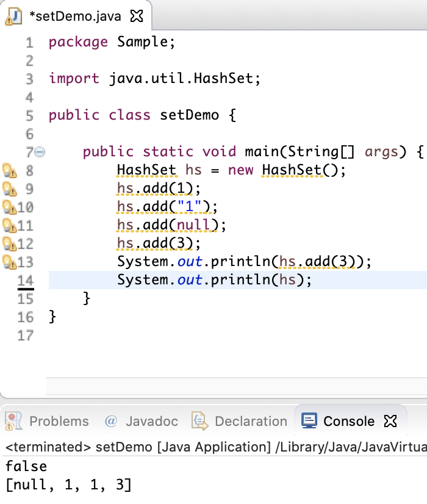Click the warning quick-fix marker on line 12
The image size is (427, 504).
click(x=10, y=243)
